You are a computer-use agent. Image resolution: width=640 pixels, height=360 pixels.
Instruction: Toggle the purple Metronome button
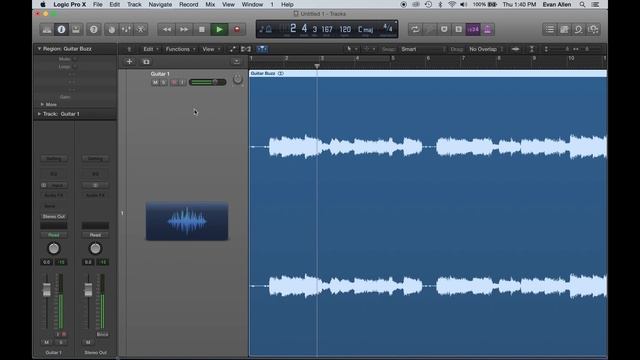pos(488,29)
